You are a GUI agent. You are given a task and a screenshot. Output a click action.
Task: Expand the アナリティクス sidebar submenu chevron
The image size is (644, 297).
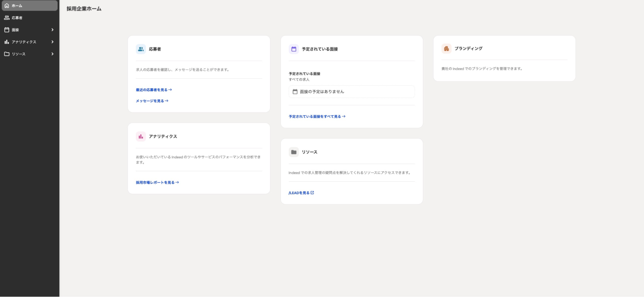[x=53, y=42]
